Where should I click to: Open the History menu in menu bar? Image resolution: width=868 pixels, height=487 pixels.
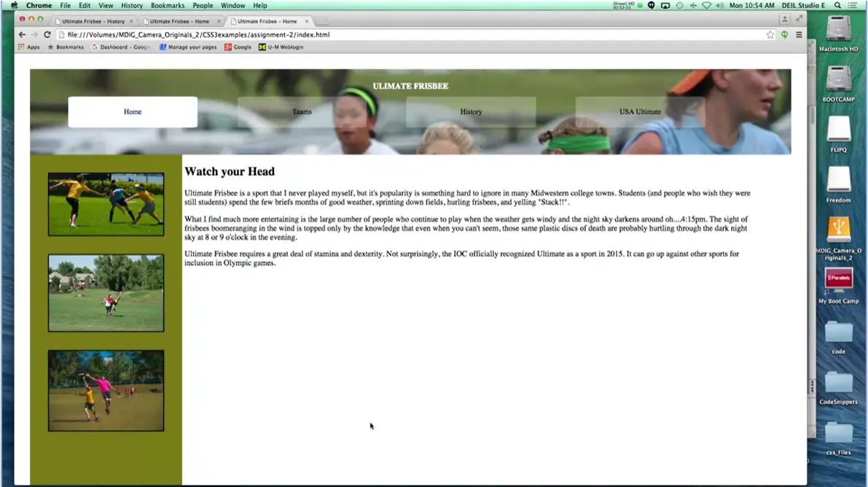pyautogui.click(x=132, y=5)
